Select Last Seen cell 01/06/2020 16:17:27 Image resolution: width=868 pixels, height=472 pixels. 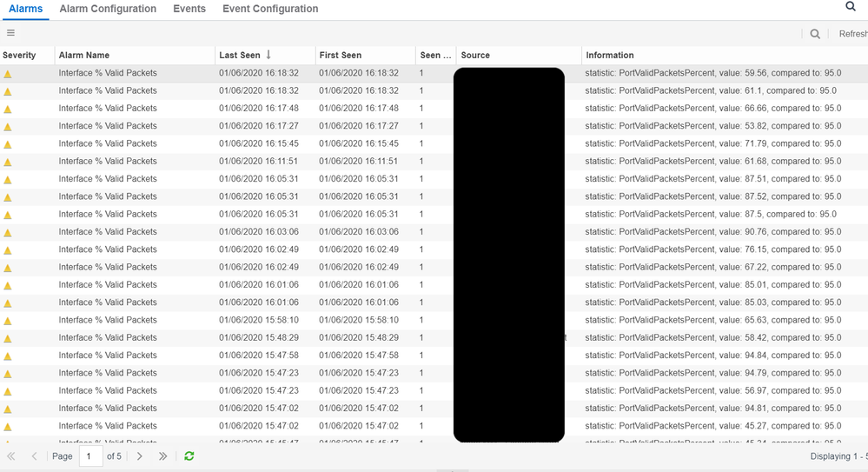(x=259, y=126)
